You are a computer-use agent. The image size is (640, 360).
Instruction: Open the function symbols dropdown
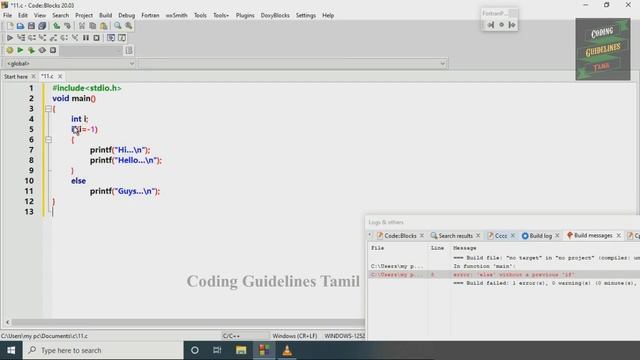coord(293,64)
